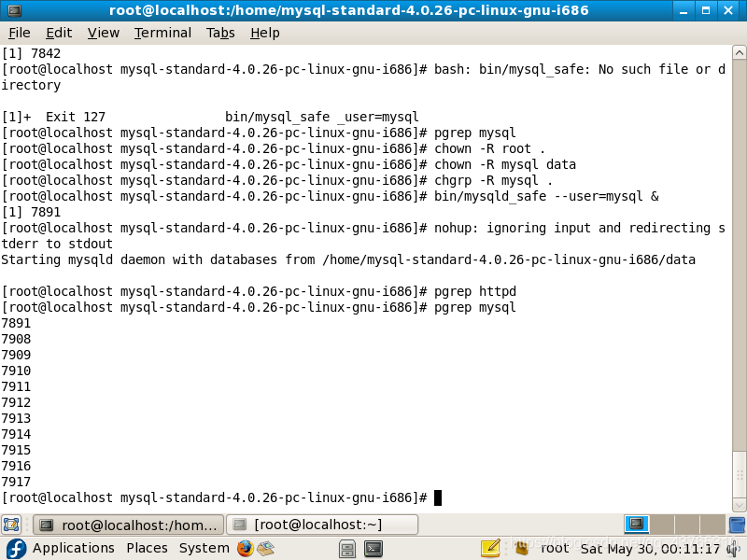Select the second workspace in the switcher
This screenshot has width=747, height=560.
(662, 525)
